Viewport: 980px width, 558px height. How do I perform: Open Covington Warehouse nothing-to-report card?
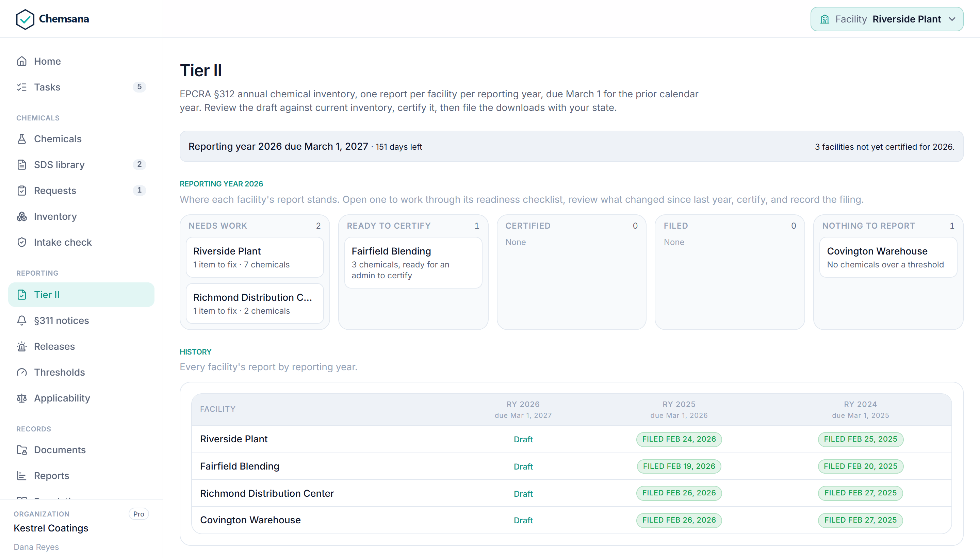point(888,257)
